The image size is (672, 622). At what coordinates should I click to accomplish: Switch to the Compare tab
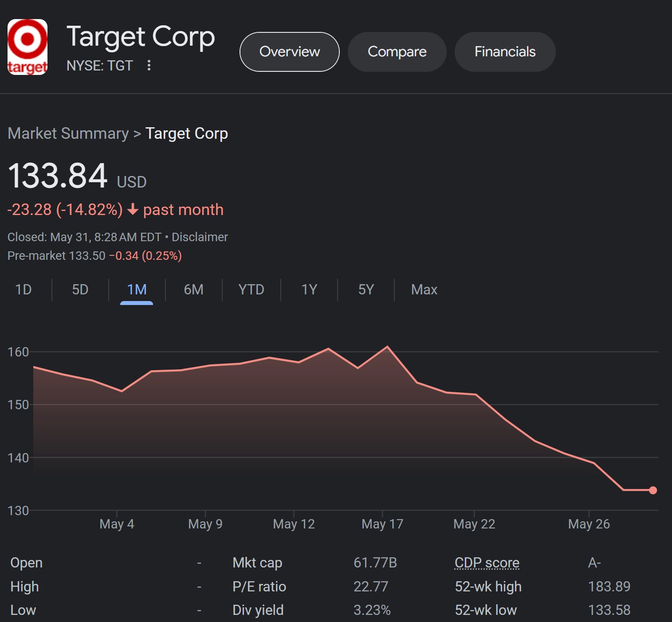point(397,52)
